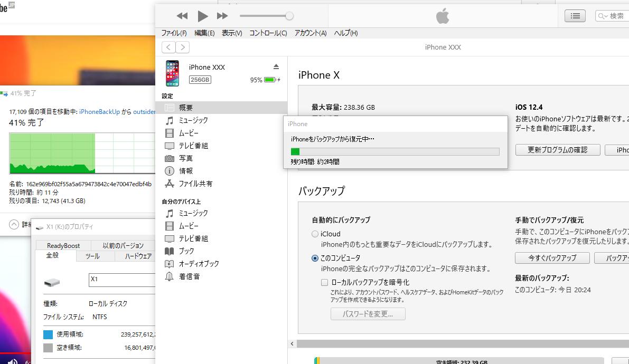The width and height of the screenshot is (629, 364).
Task: Click the restore progress bar in iPhone dialog
Action: pos(395,151)
